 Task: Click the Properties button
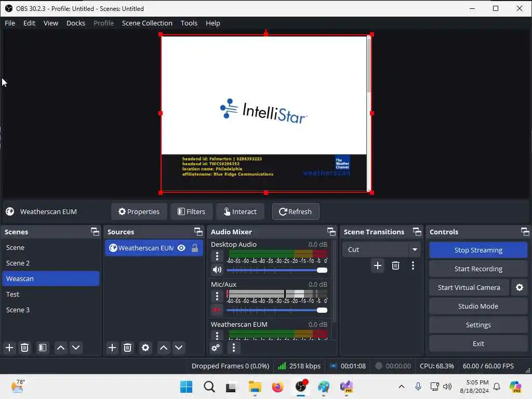pyautogui.click(x=139, y=211)
